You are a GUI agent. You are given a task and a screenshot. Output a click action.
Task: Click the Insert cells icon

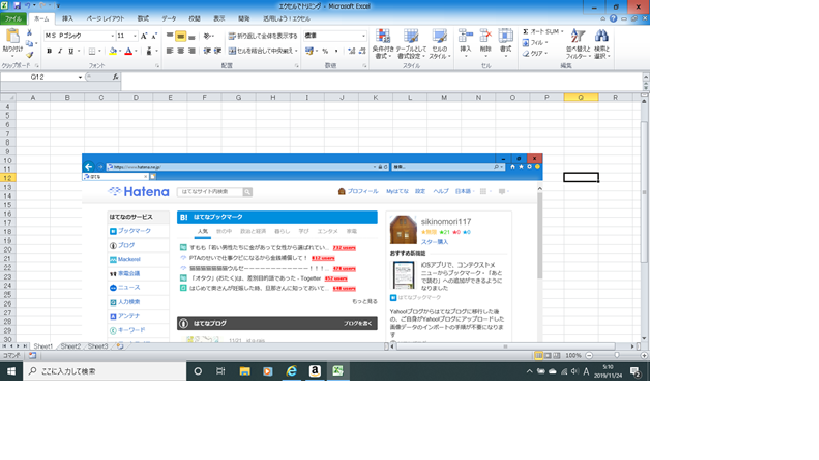coord(465,36)
